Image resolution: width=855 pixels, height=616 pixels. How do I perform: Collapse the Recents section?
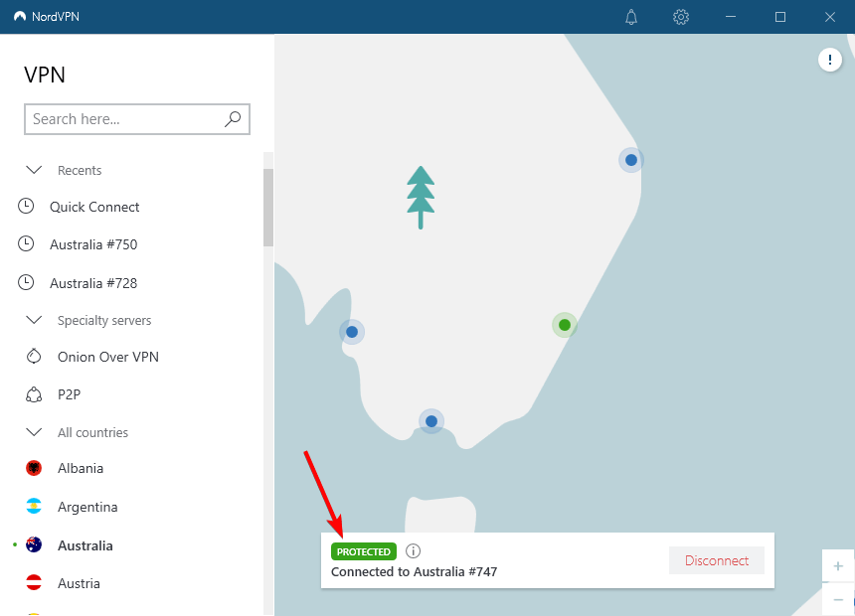point(34,170)
